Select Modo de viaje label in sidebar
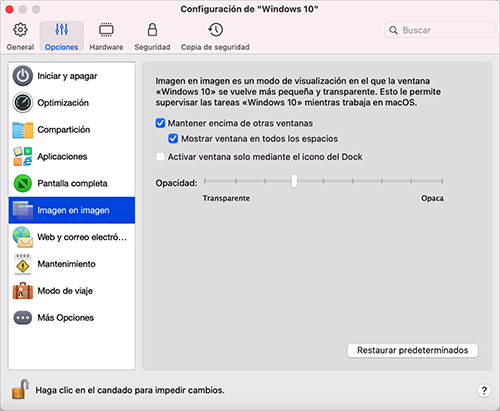Viewport: 500px width, 411px height. click(x=65, y=291)
